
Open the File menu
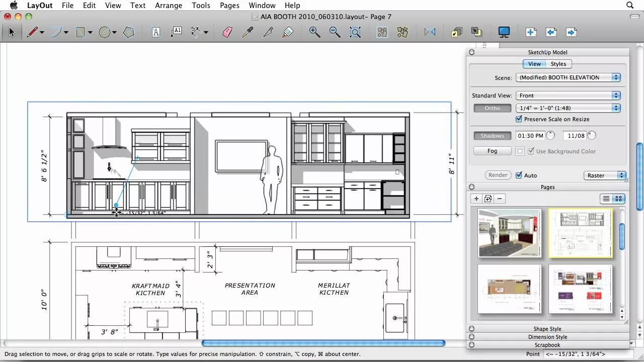click(67, 5)
